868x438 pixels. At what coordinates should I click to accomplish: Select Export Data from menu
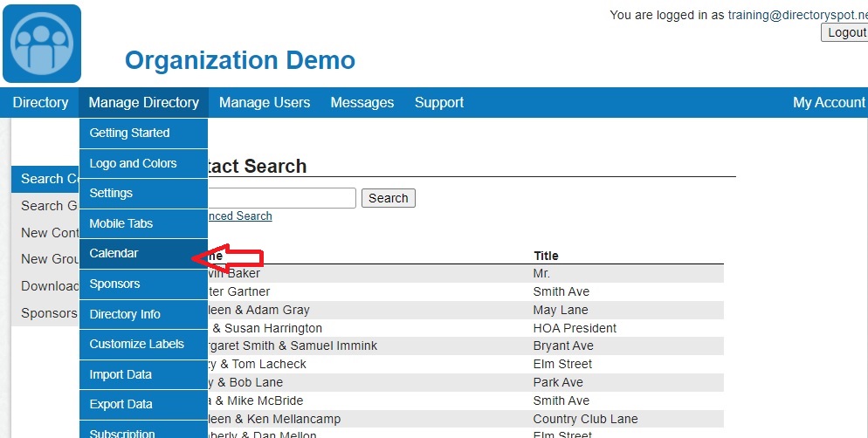pos(121,404)
